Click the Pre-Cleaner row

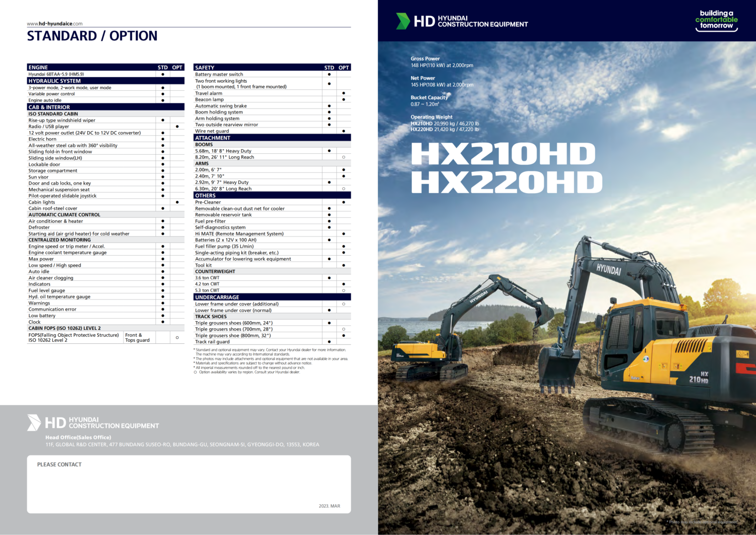click(x=272, y=202)
